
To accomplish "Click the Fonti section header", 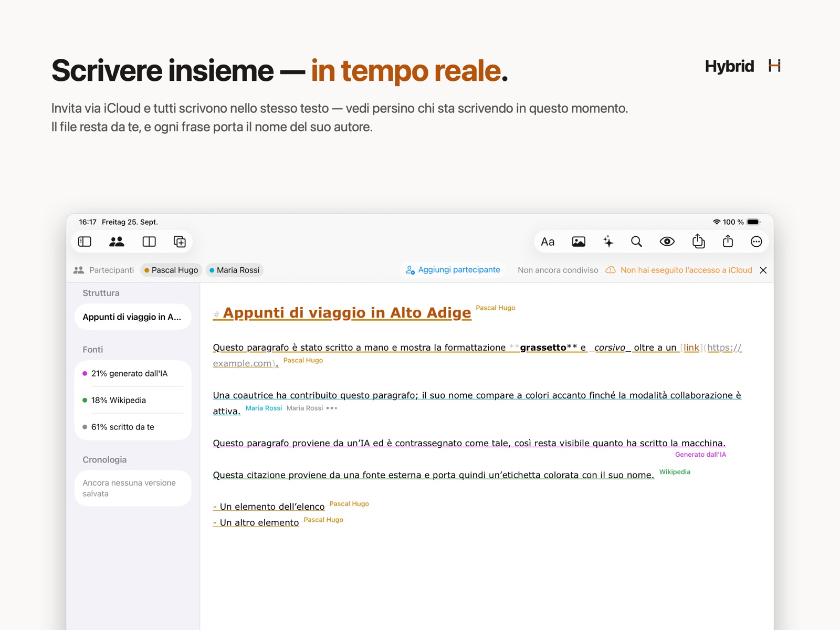I will (92, 350).
